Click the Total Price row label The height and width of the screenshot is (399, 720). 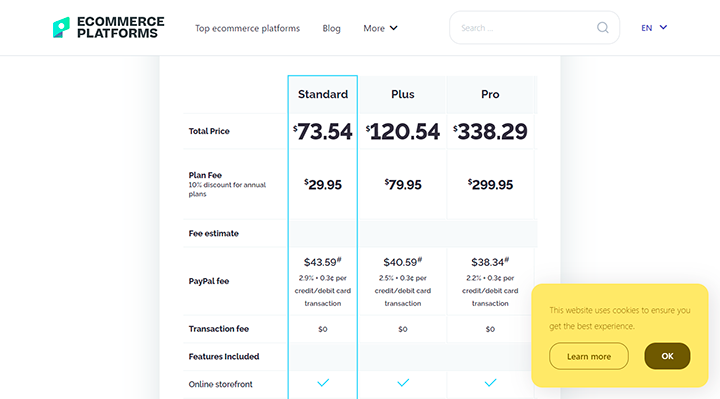[x=209, y=131]
